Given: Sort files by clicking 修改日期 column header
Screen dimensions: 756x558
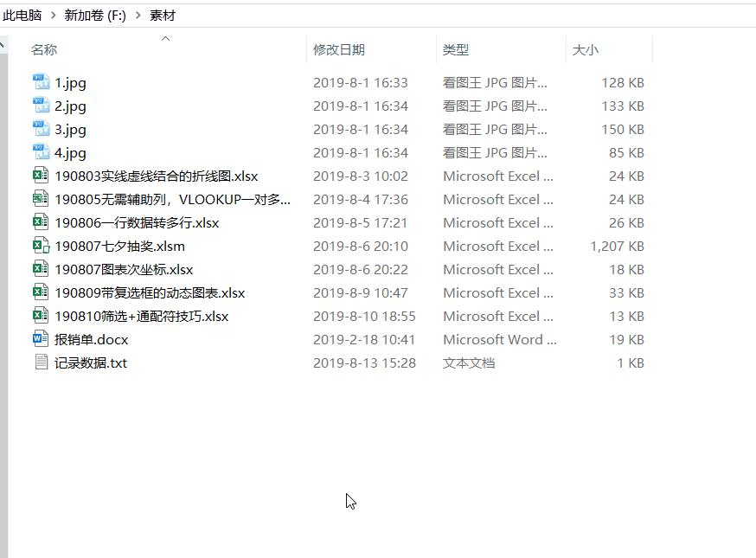Looking at the screenshot, I should coord(339,50).
